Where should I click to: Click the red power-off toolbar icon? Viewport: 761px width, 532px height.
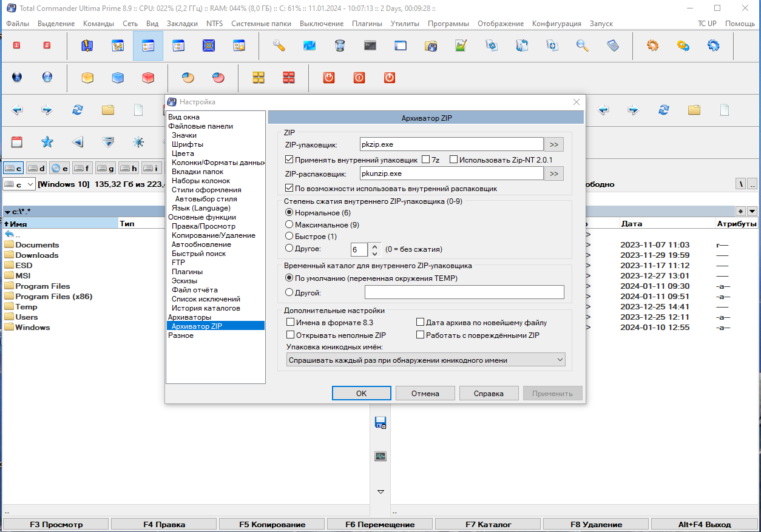328,78
